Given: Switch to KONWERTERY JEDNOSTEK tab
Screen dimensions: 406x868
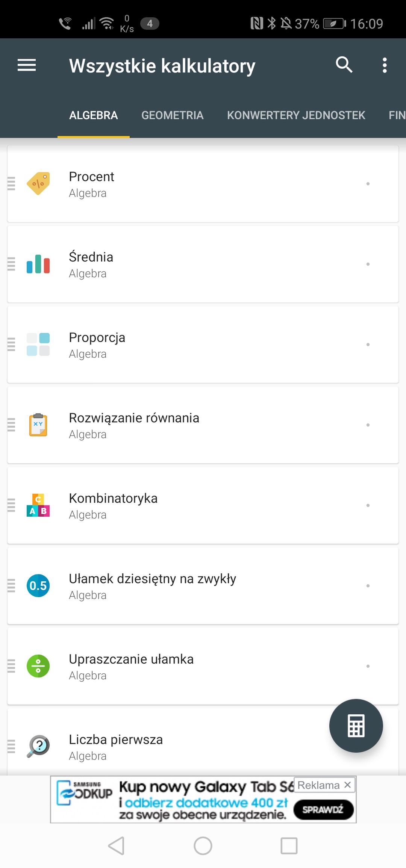Looking at the screenshot, I should pos(296,115).
